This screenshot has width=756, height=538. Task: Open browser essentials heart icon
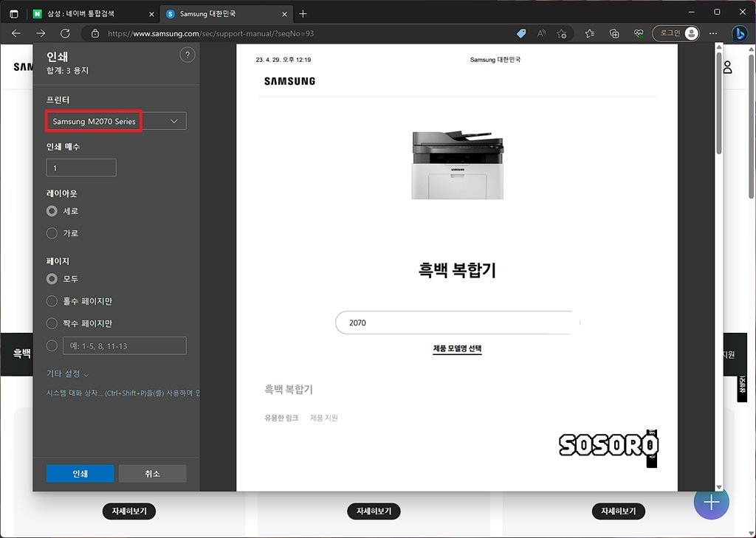[639, 33]
